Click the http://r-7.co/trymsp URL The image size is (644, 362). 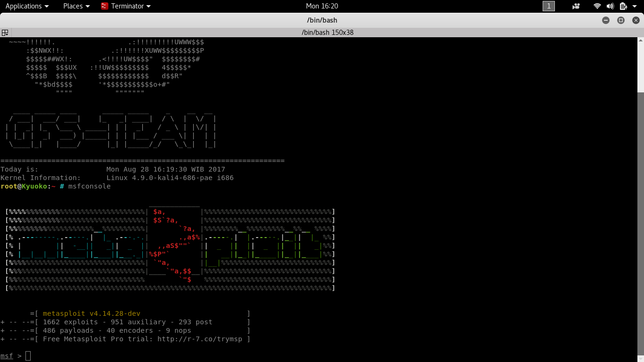coord(200,339)
